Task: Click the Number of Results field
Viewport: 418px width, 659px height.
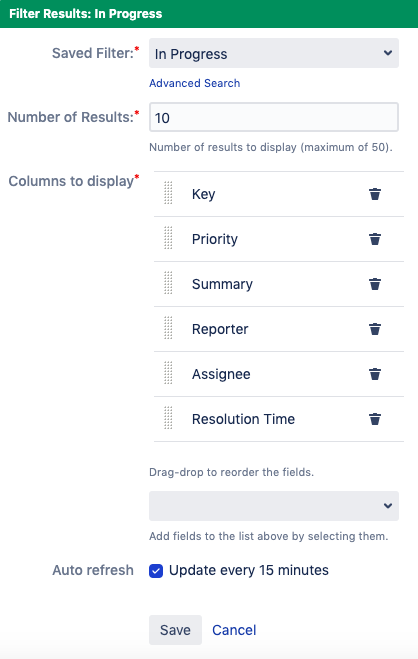Action: tap(274, 117)
